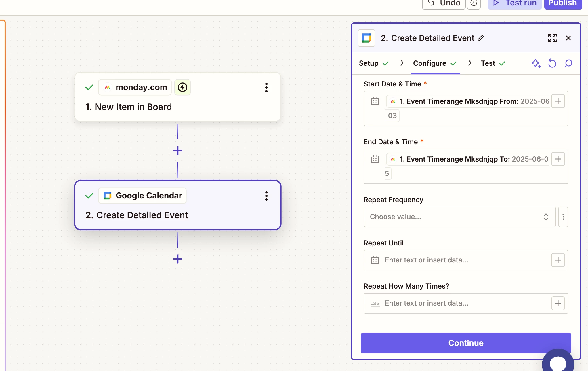Click the Repeat How Many Times? label

(x=406, y=286)
